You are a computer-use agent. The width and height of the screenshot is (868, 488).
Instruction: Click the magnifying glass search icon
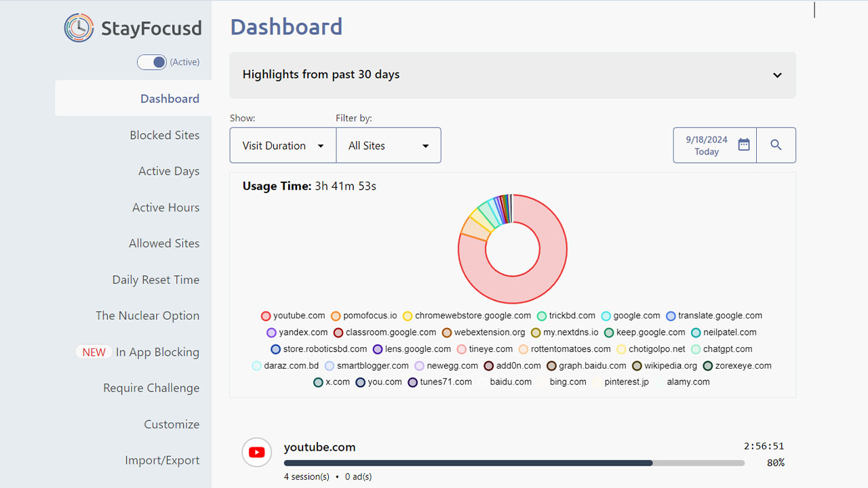[x=776, y=145]
